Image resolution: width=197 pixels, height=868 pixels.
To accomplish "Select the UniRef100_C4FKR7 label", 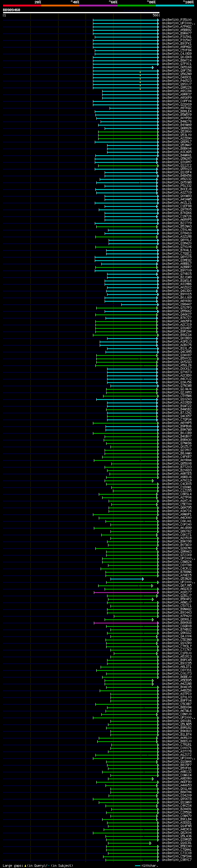I will coord(176,457).
